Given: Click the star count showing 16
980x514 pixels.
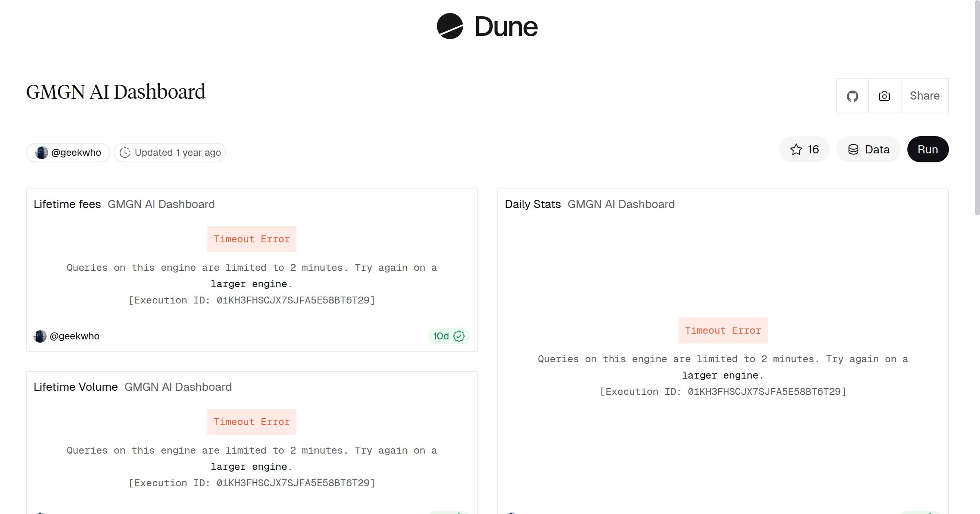Looking at the screenshot, I should [813, 149].
